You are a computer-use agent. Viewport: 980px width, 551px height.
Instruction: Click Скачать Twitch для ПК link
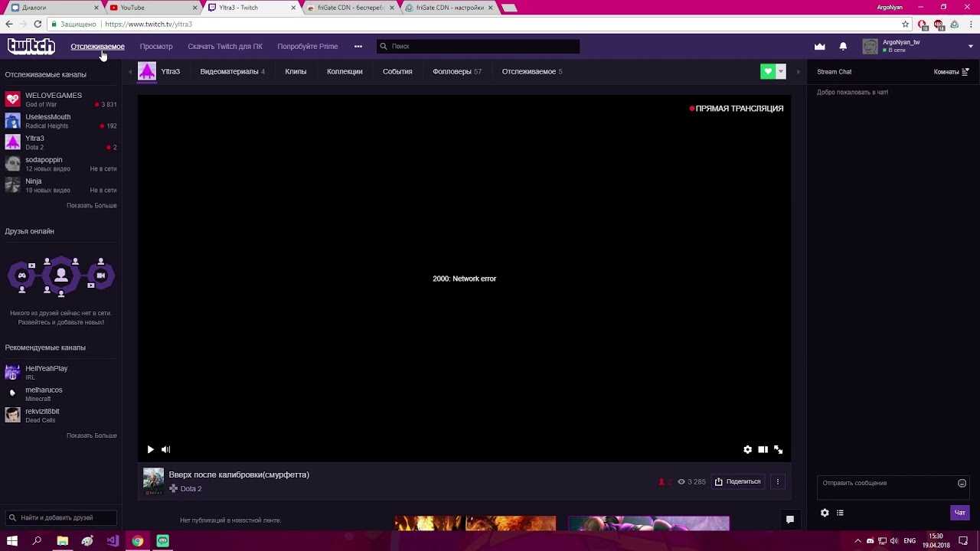coord(225,47)
